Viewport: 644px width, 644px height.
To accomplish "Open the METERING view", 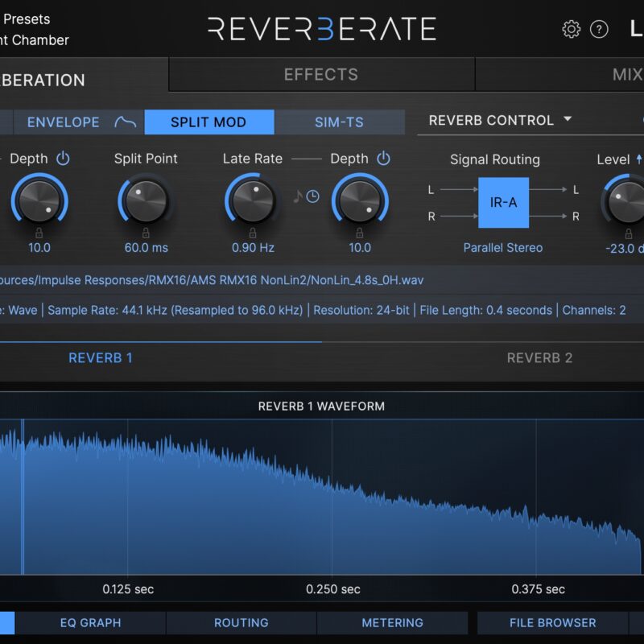I will tap(392, 622).
